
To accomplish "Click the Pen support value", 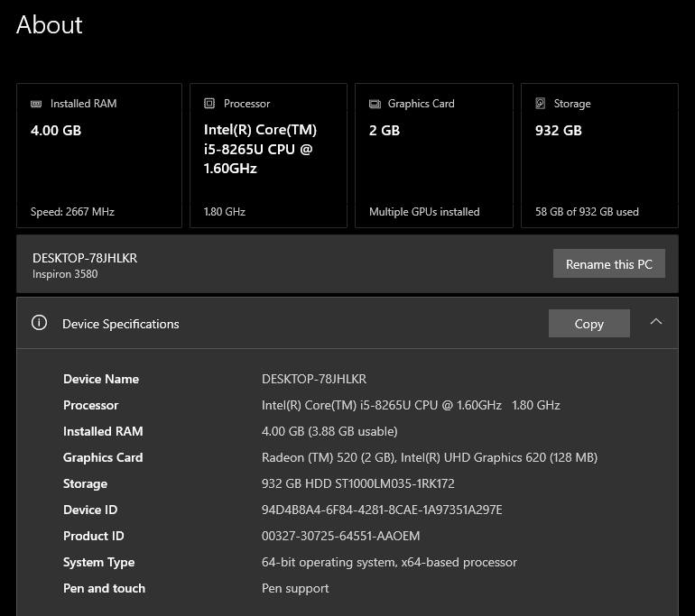I will click(295, 589).
